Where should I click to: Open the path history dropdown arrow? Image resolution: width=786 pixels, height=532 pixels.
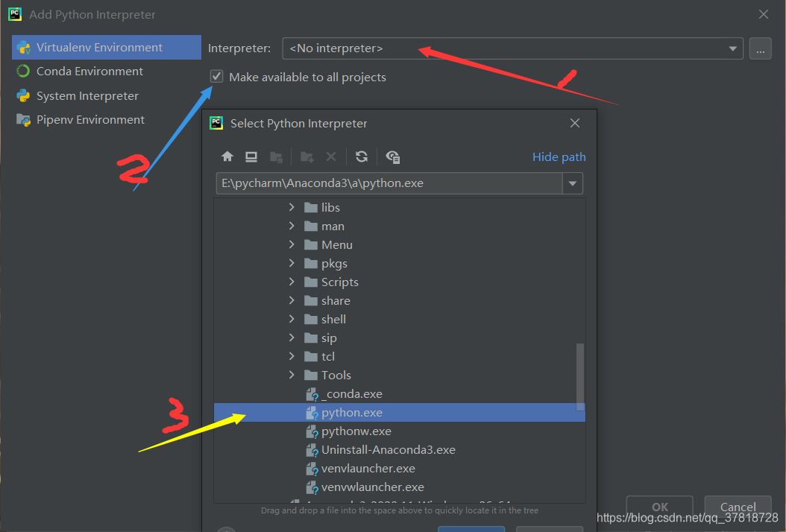(x=573, y=183)
